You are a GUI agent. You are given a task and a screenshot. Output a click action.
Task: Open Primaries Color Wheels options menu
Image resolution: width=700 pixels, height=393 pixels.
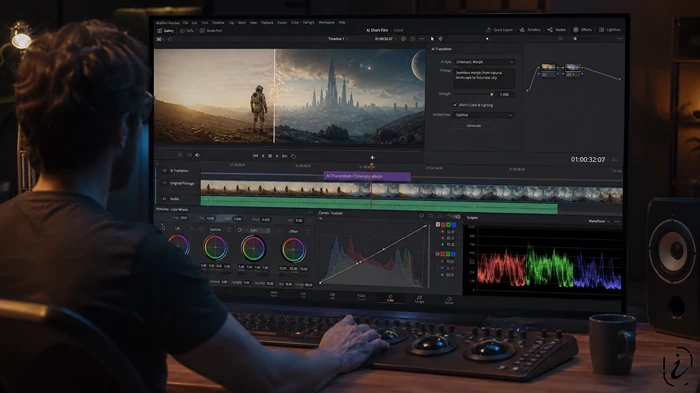coord(311,212)
